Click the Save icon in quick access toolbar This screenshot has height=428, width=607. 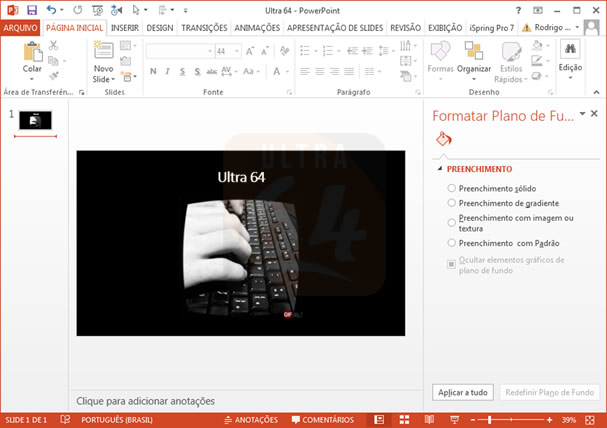[32, 10]
